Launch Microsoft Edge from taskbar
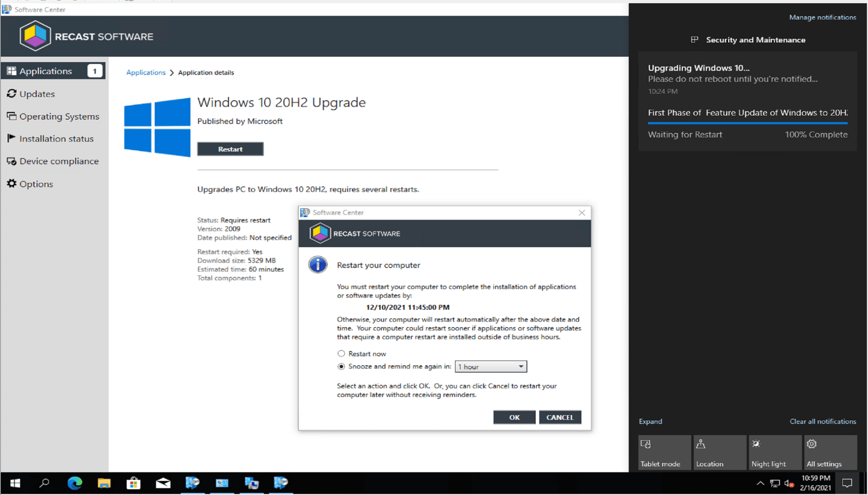The width and height of the screenshot is (868, 495). (x=75, y=483)
